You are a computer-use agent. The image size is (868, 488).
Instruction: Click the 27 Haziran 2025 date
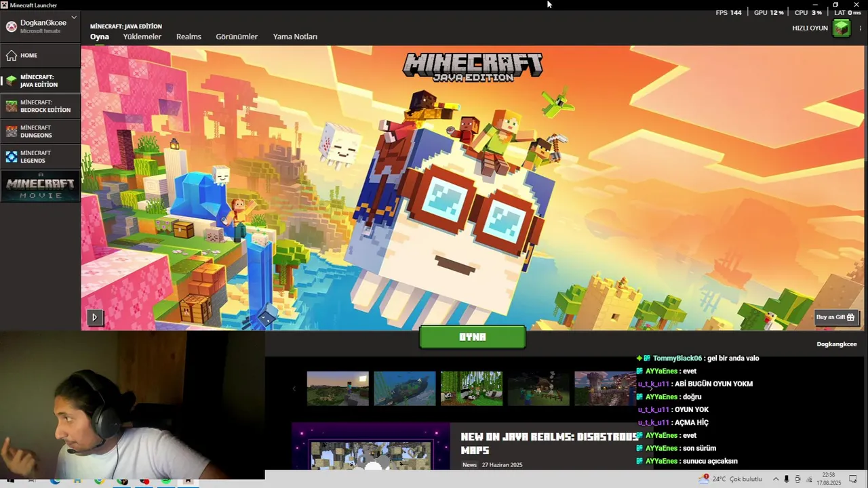coord(502,465)
